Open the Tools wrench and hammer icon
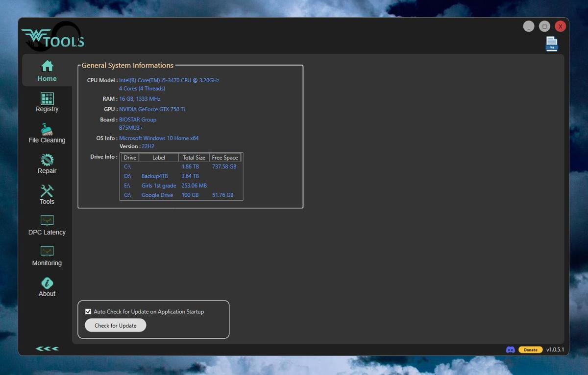Viewport: 588px width, 375px height. (47, 191)
